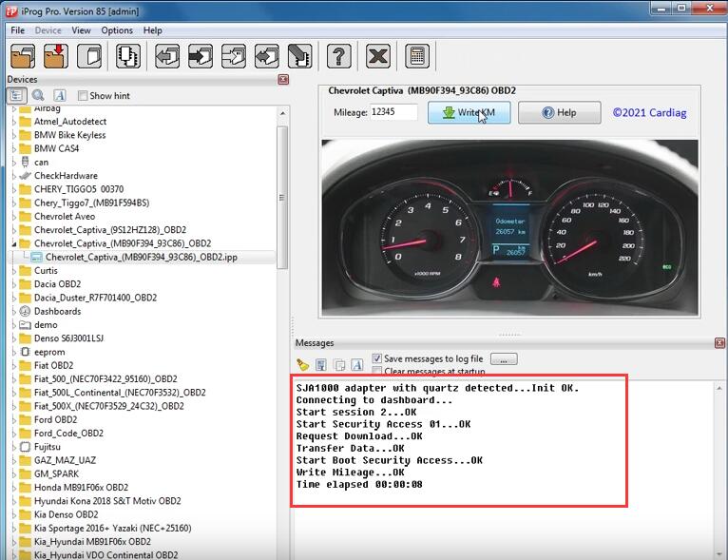Click the Help button beside Write KM
The height and width of the screenshot is (560, 728).
pyautogui.click(x=560, y=112)
